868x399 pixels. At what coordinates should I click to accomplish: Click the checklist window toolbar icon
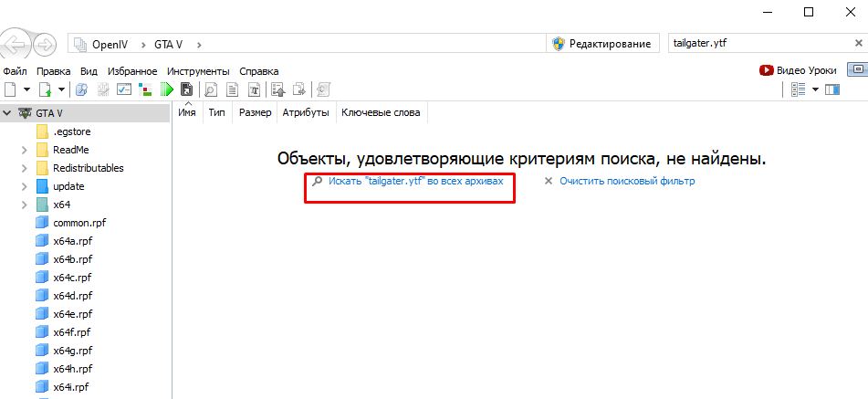(x=124, y=89)
